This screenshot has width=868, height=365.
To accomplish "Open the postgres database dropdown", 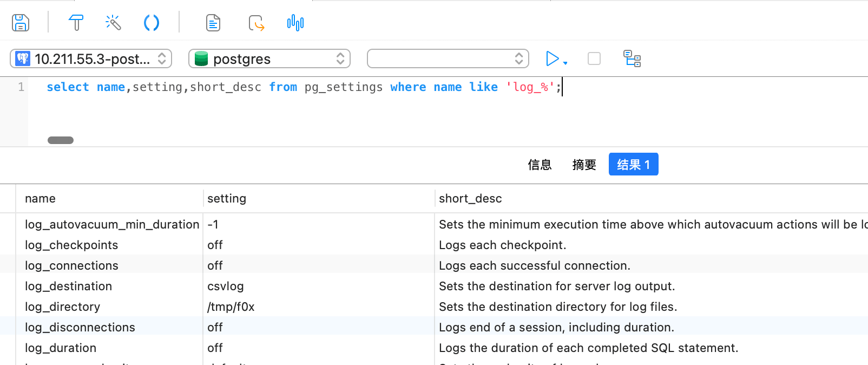I will point(269,58).
